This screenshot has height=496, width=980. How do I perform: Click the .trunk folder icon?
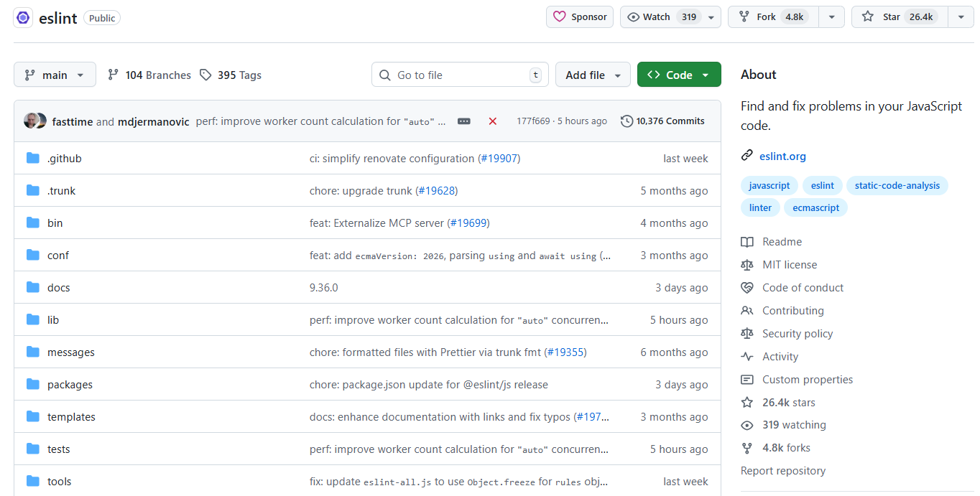click(32, 190)
